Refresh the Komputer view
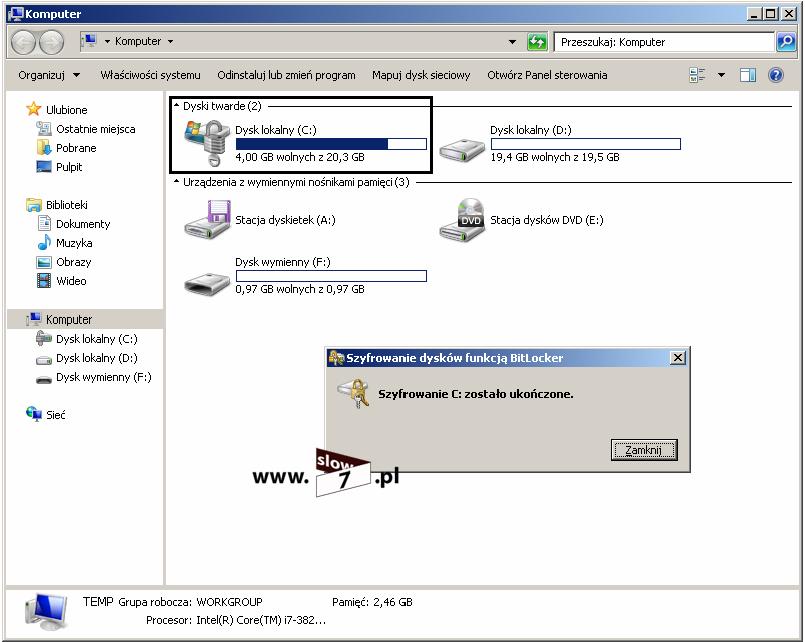 point(537,42)
